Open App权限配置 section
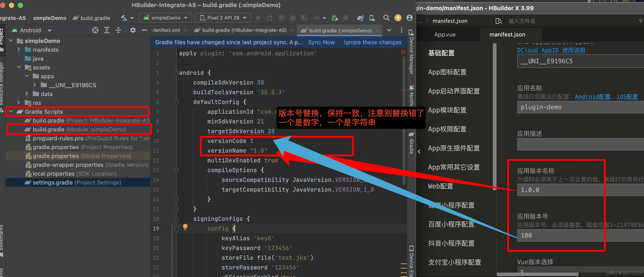 [x=447, y=129]
